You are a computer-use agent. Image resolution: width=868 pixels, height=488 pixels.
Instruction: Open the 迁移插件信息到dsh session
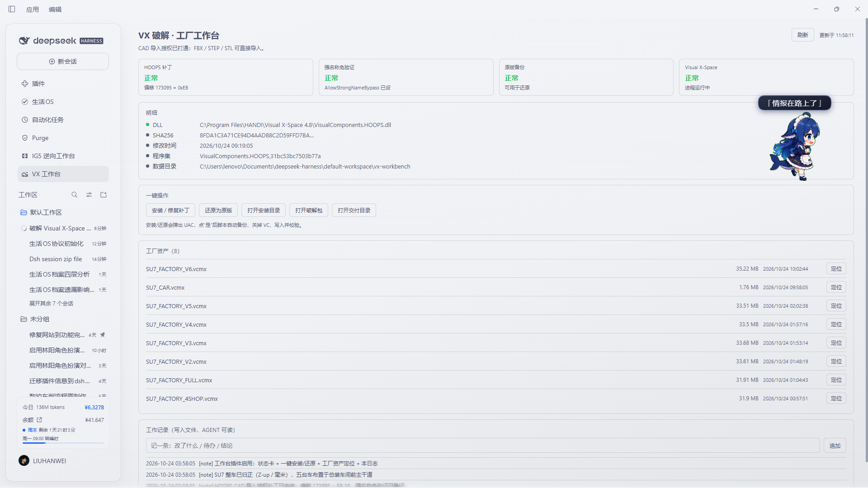pos(63,381)
